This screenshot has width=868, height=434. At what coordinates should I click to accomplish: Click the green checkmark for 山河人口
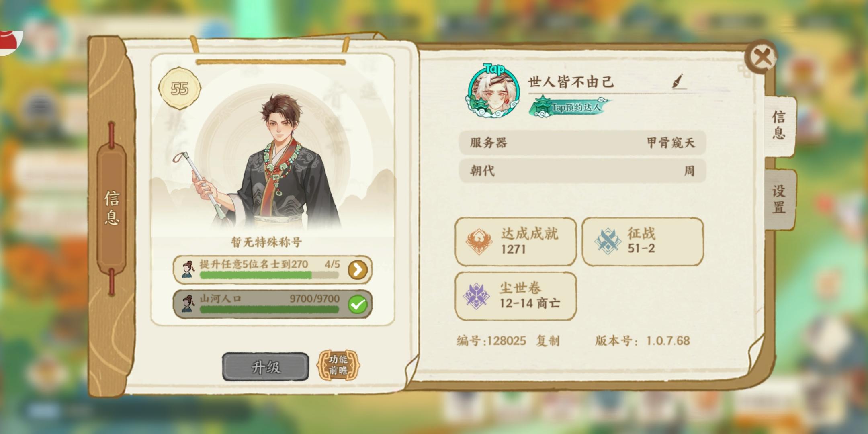coord(358,305)
